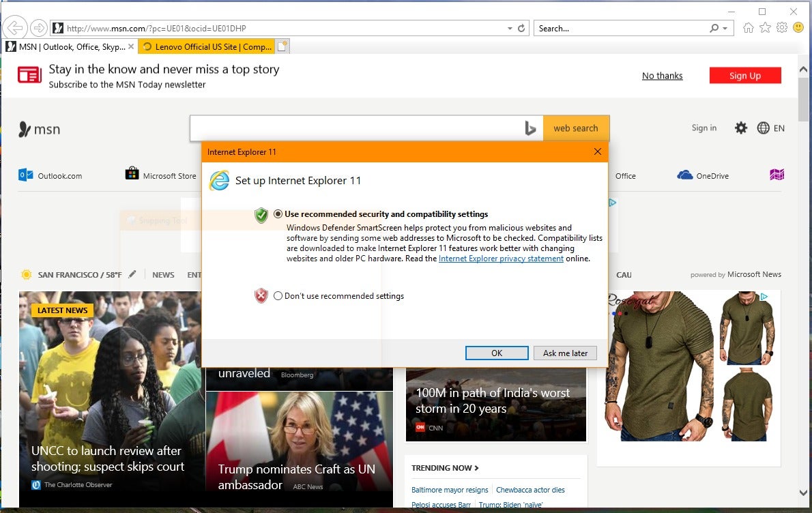Click the Ask me later button
This screenshot has width=812, height=513.
(565, 353)
